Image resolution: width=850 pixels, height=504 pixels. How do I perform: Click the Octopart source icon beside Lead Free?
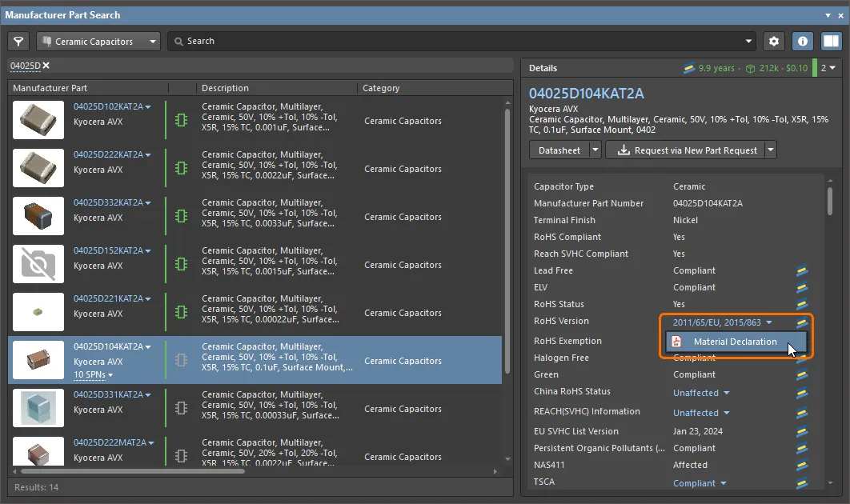pyautogui.click(x=802, y=271)
